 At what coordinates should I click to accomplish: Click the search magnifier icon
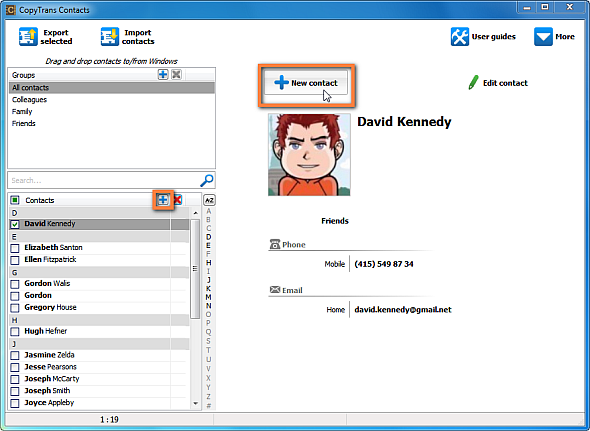[207, 180]
